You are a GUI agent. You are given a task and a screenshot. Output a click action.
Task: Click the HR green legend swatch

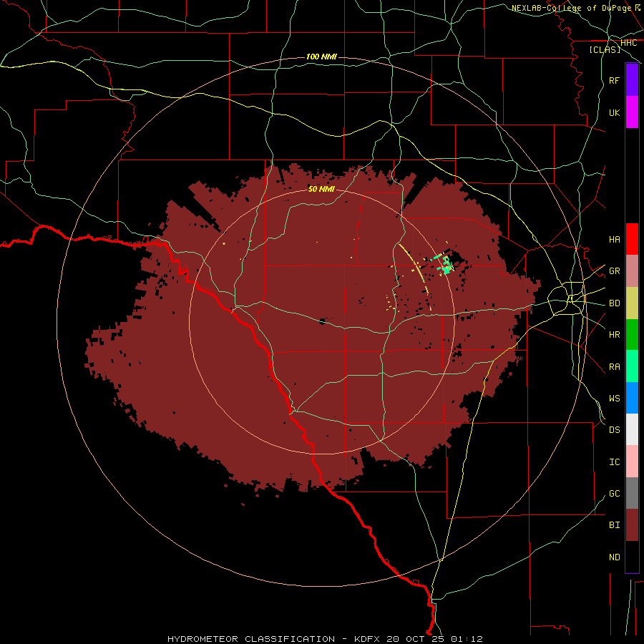tap(632, 334)
